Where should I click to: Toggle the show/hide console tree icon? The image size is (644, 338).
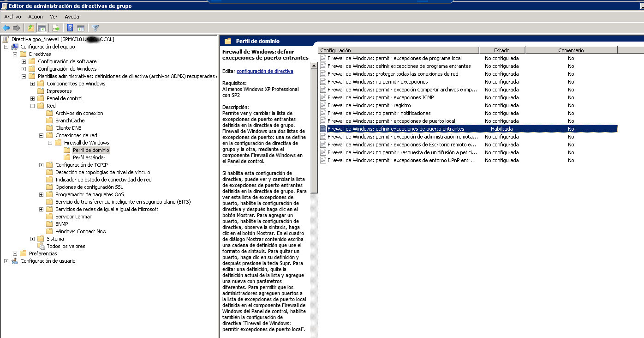42,28
